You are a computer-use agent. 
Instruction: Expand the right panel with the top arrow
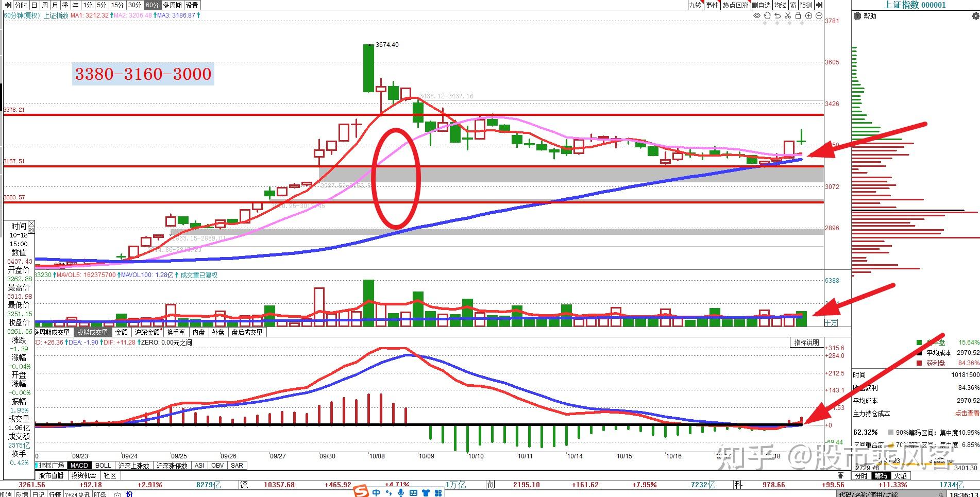pos(819,5)
